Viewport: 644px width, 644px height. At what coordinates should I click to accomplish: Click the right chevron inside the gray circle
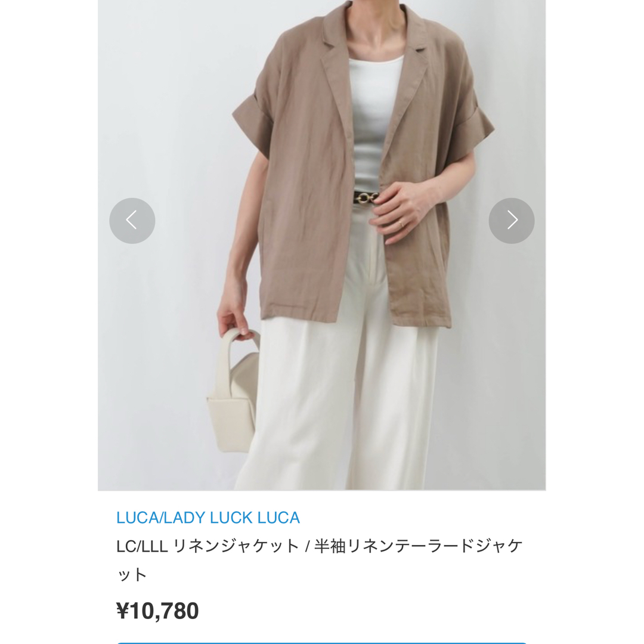pos(513,220)
